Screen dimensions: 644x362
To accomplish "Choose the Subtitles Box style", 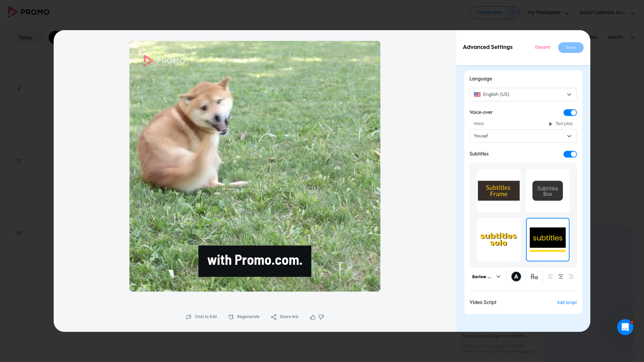I will coord(548,191).
